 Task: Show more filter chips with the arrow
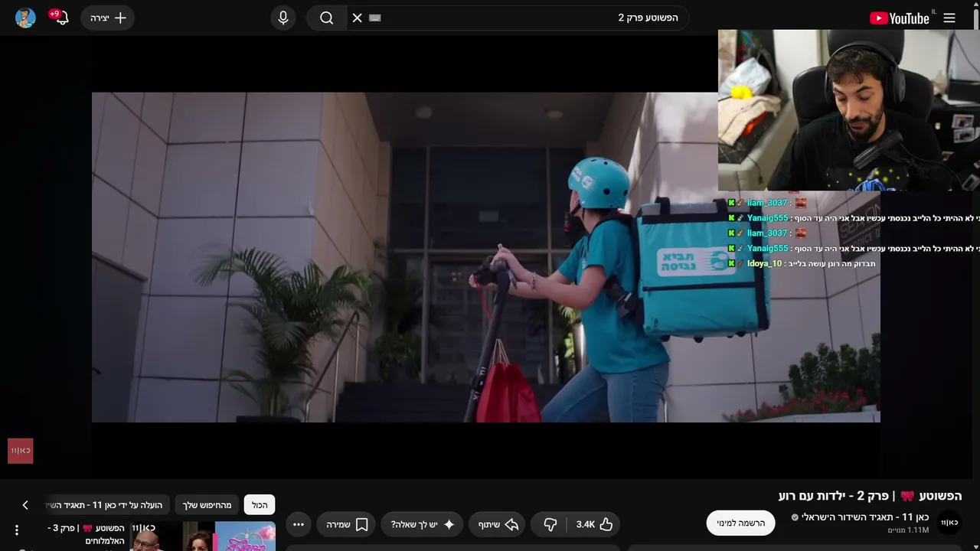(x=24, y=505)
